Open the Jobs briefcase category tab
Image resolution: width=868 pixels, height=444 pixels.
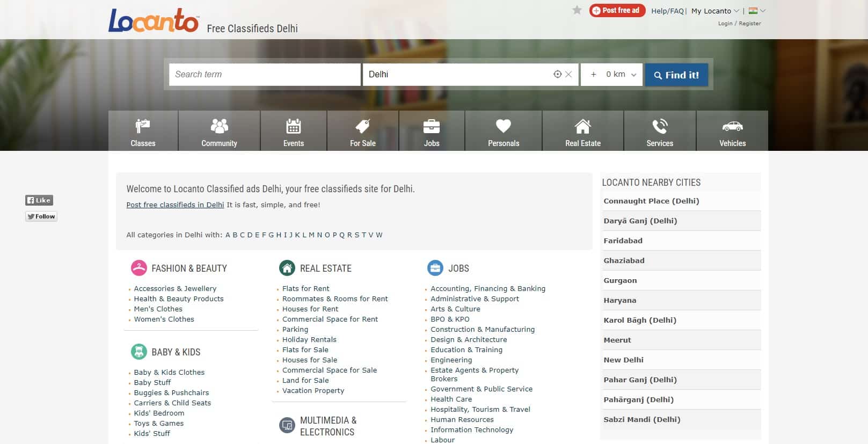pyautogui.click(x=432, y=131)
